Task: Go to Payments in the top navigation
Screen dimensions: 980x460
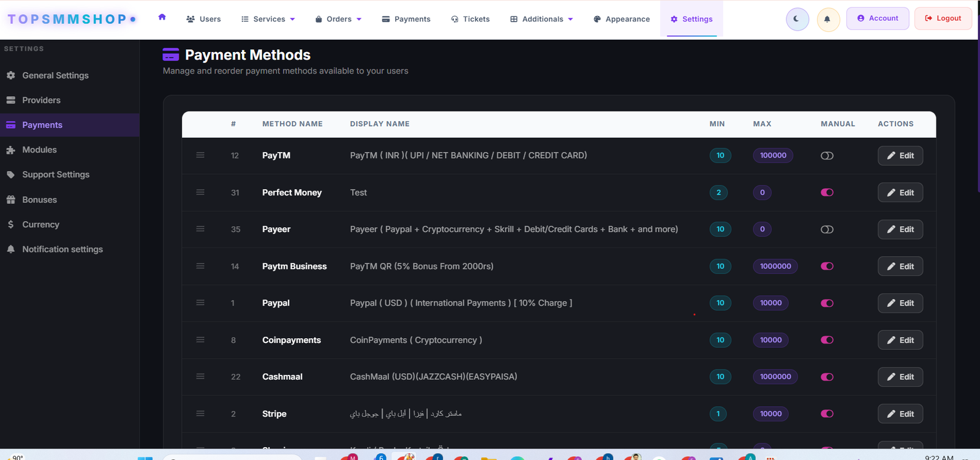Action: click(x=406, y=19)
